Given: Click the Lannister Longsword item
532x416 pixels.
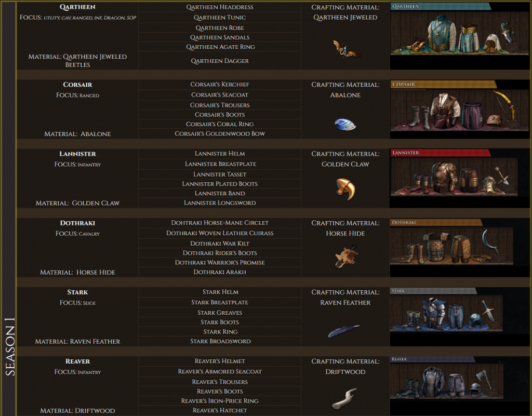Looking at the screenshot, I should pyautogui.click(x=220, y=203).
